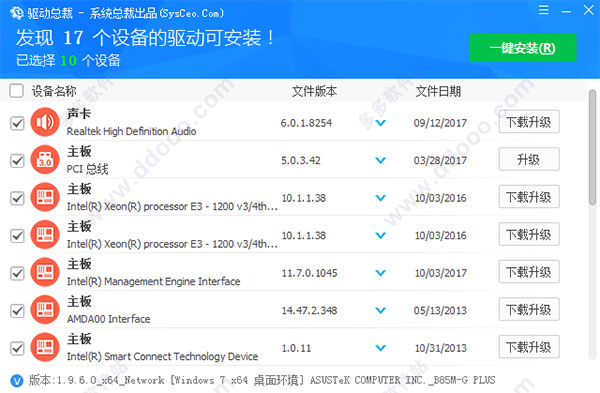
Task: Expand version dropdown for 14.47.2.348
Action: pos(380,311)
